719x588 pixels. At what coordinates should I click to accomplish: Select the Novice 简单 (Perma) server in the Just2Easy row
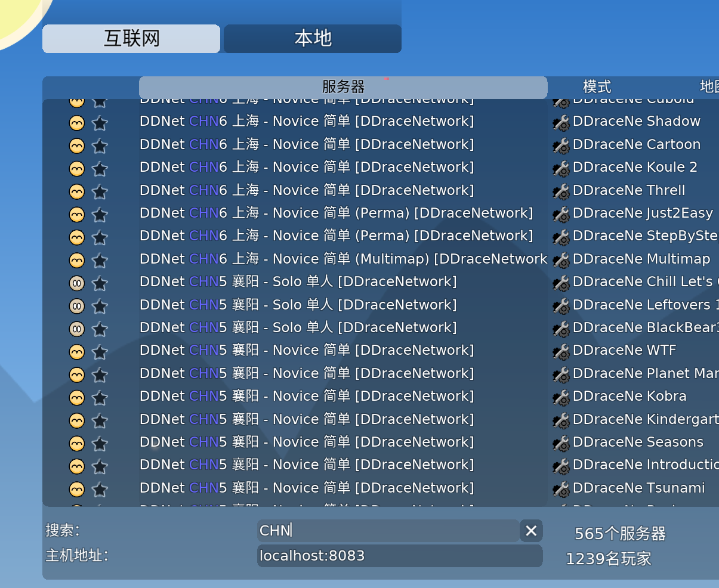click(337, 213)
